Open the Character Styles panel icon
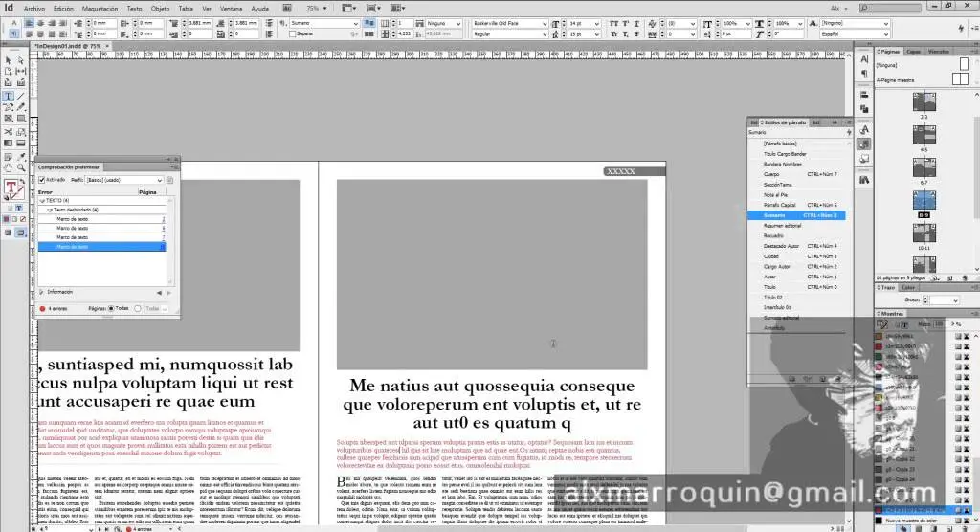The width and height of the screenshot is (980, 532). pos(864,129)
